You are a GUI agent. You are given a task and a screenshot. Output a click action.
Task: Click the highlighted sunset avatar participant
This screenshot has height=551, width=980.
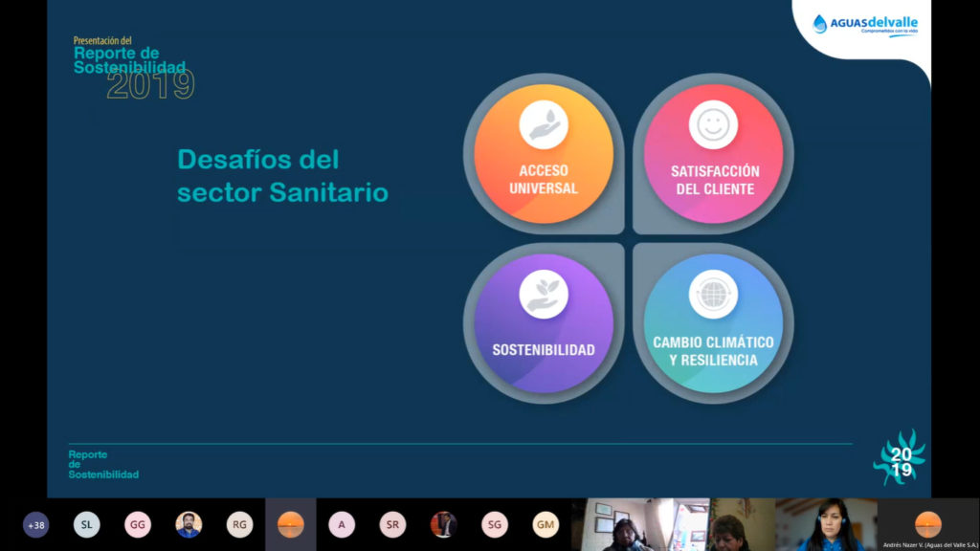(x=290, y=524)
